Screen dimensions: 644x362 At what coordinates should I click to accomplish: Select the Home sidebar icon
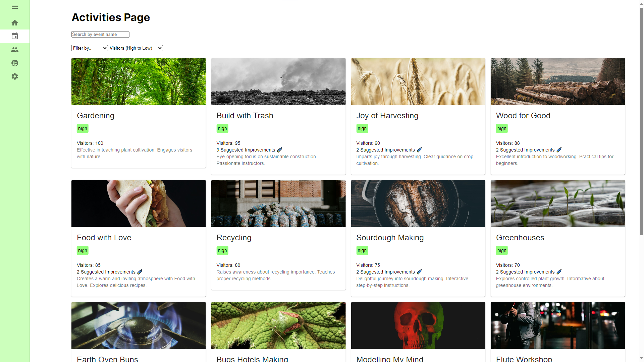tap(15, 22)
